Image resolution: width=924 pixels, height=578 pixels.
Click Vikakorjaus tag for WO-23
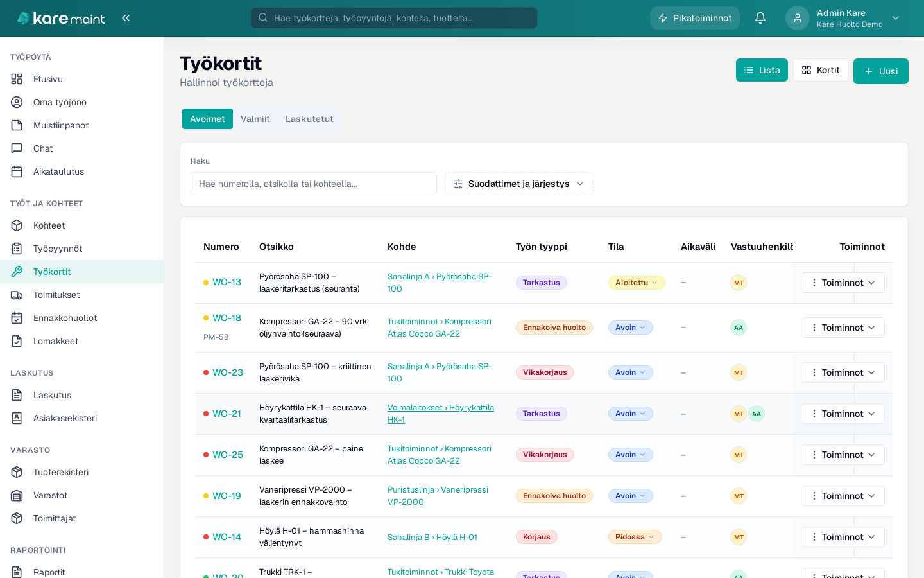pos(545,372)
